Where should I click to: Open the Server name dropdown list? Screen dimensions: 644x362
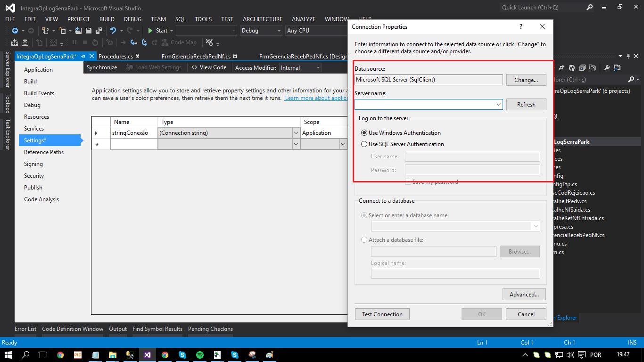coord(499,104)
